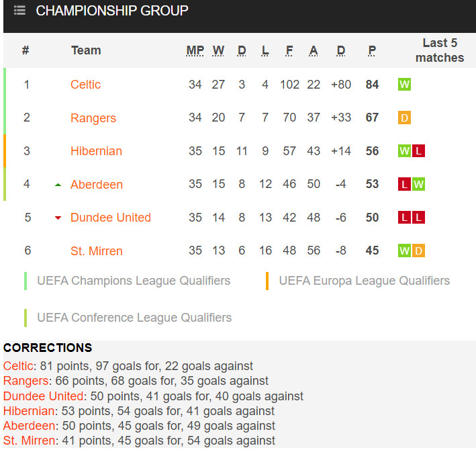
Task: Open the hamburger list menu icon
Action: (19, 10)
